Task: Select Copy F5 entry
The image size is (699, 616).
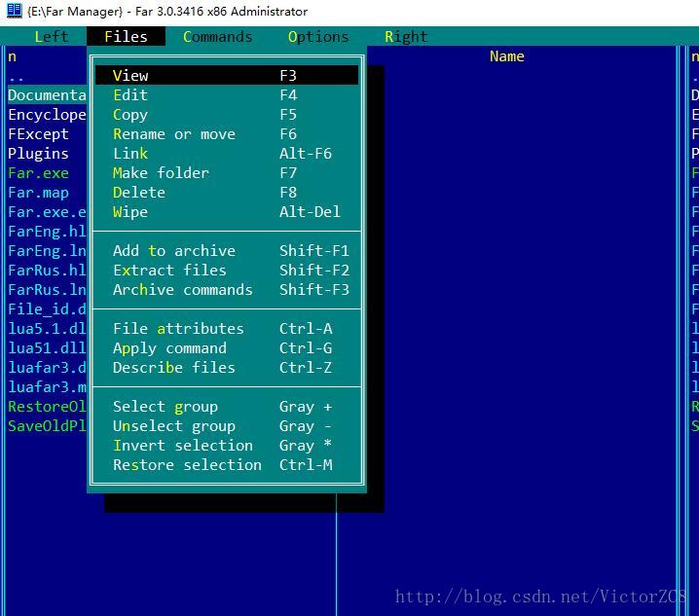Action: (227, 115)
